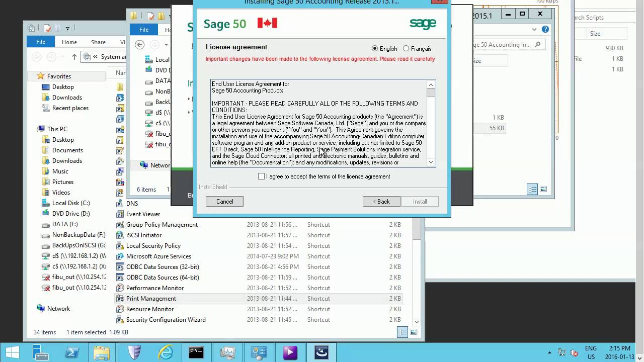Click the muted volume tray icon
Viewport: 644px width, 362px height.
574,353
